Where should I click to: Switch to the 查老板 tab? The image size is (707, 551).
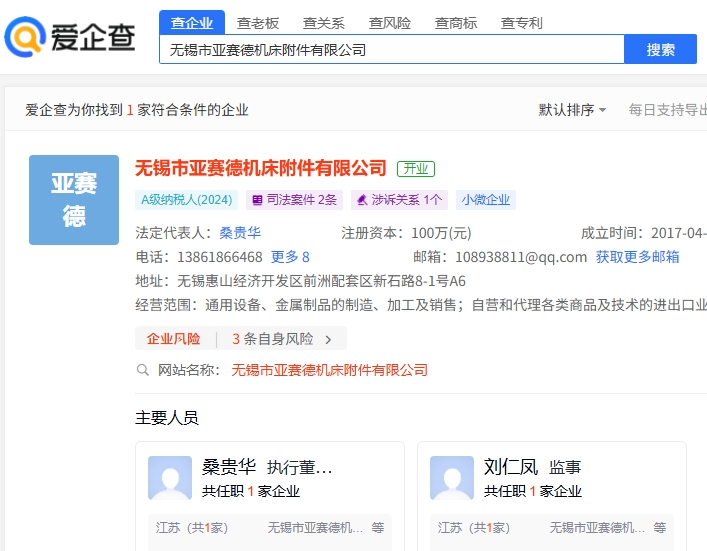tap(258, 23)
